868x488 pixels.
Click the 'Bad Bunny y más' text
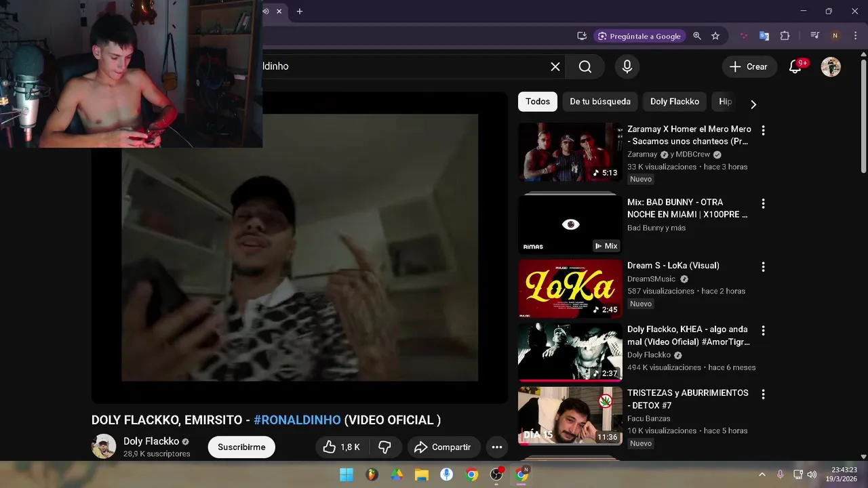pyautogui.click(x=656, y=228)
